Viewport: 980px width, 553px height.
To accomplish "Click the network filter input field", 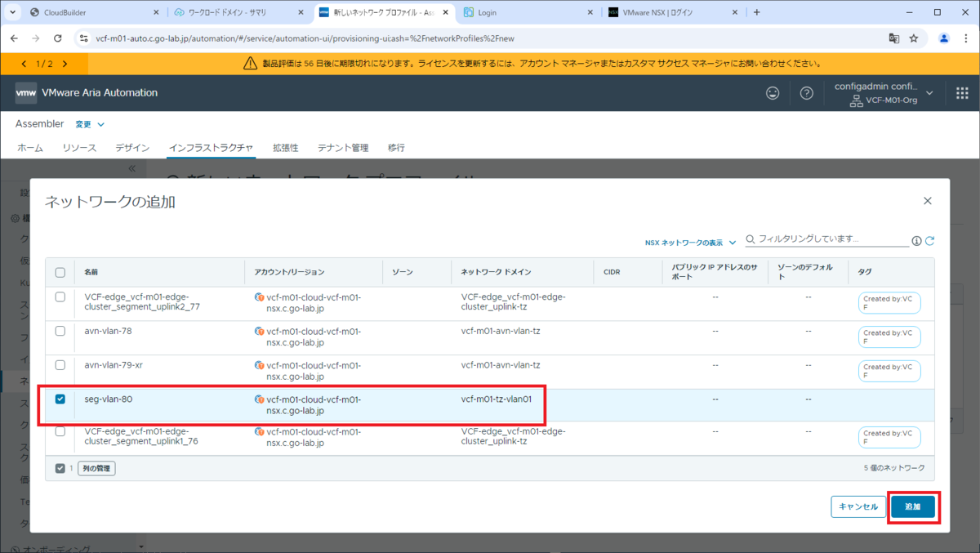I will pyautogui.click(x=832, y=239).
